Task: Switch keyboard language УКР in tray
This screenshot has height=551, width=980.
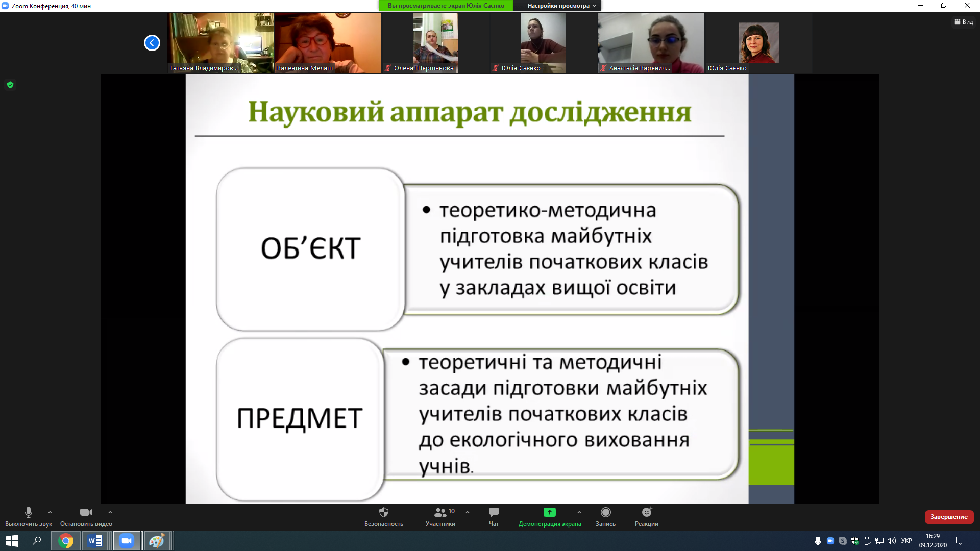Action: tap(906, 541)
